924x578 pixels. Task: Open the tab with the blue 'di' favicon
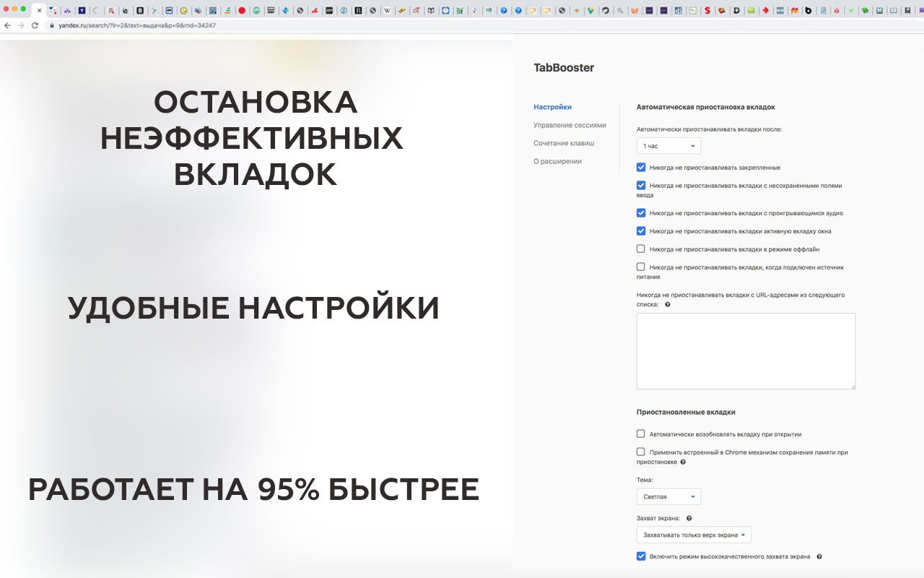coord(678,11)
